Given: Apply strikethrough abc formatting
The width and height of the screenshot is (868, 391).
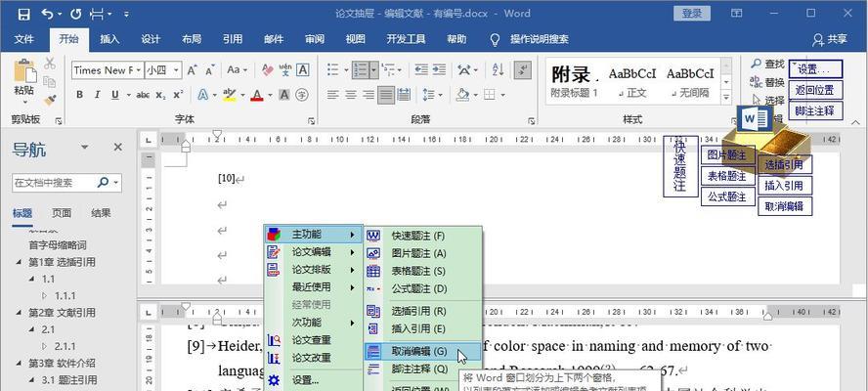Looking at the screenshot, I should click(x=143, y=95).
